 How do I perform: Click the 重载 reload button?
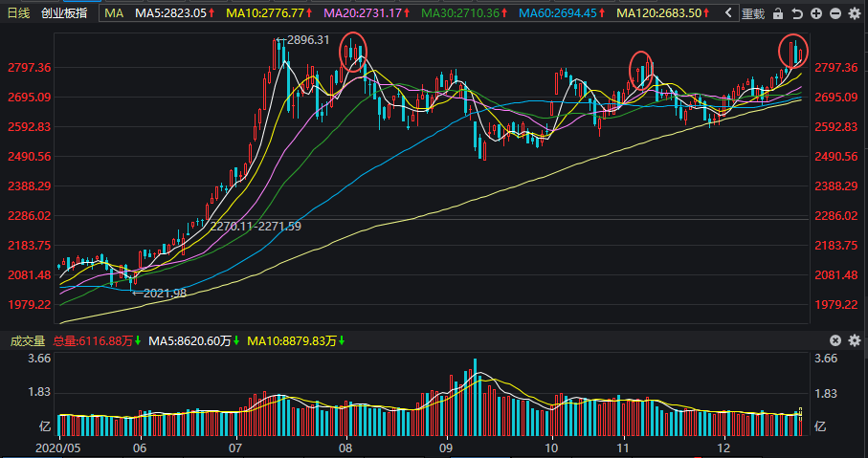coord(753,13)
